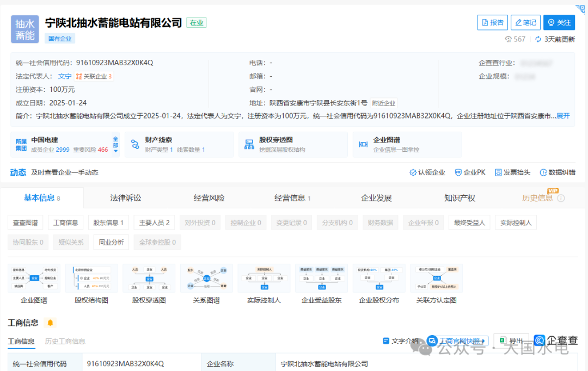Open 数据纠错 data correction icon
The height and width of the screenshot is (371, 588).
(543, 172)
